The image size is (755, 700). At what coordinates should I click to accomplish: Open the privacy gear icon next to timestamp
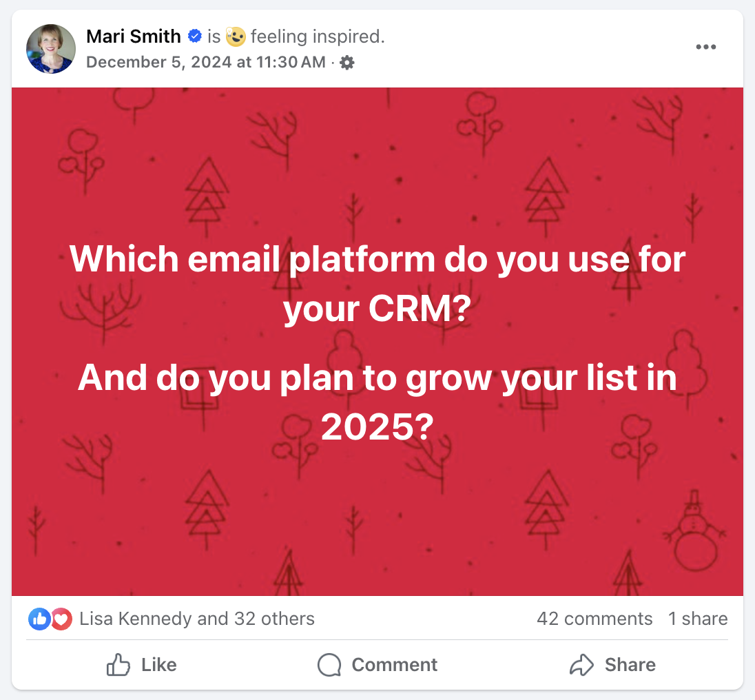click(347, 62)
